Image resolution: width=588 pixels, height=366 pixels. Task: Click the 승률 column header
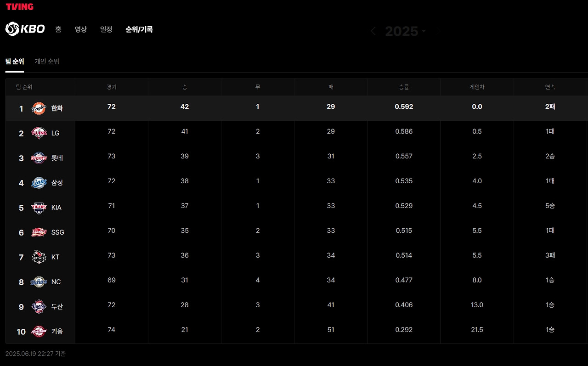pos(404,87)
